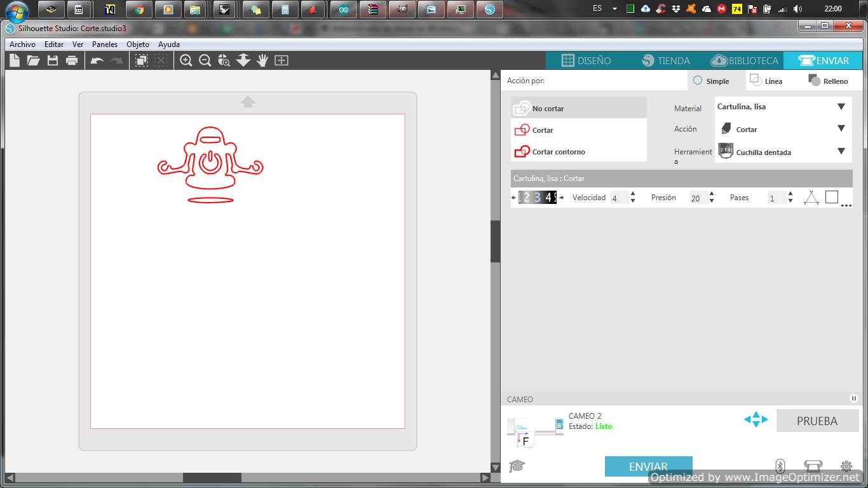Click the vertical scrollbar thumb of the canvas
Image resolution: width=868 pixels, height=488 pixels.
pyautogui.click(x=496, y=241)
